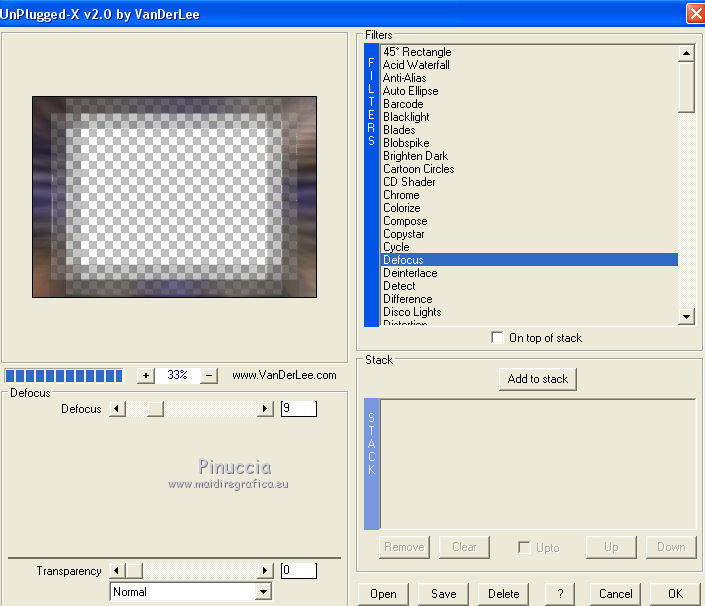The height and width of the screenshot is (606, 705).
Task: Zoom in preview with the plus button
Action: tap(146, 375)
